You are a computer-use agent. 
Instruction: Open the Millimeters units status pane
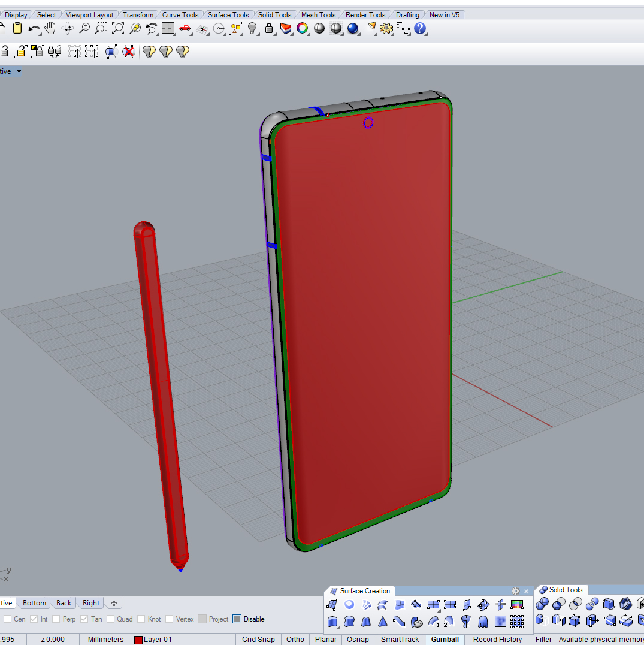(x=105, y=640)
